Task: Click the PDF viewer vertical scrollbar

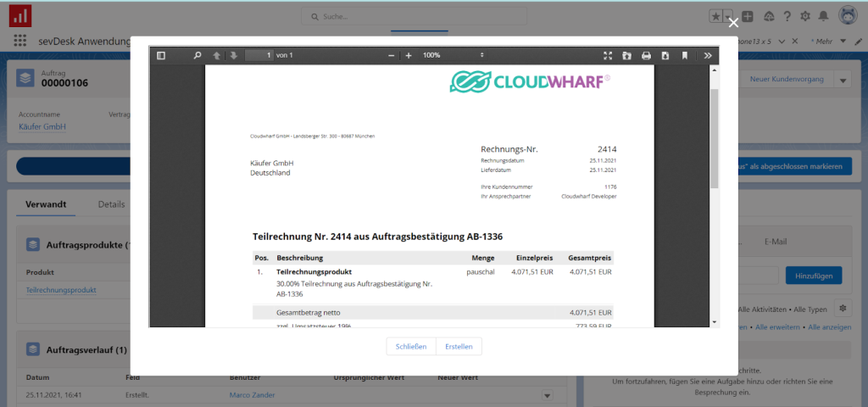Action: click(714, 136)
